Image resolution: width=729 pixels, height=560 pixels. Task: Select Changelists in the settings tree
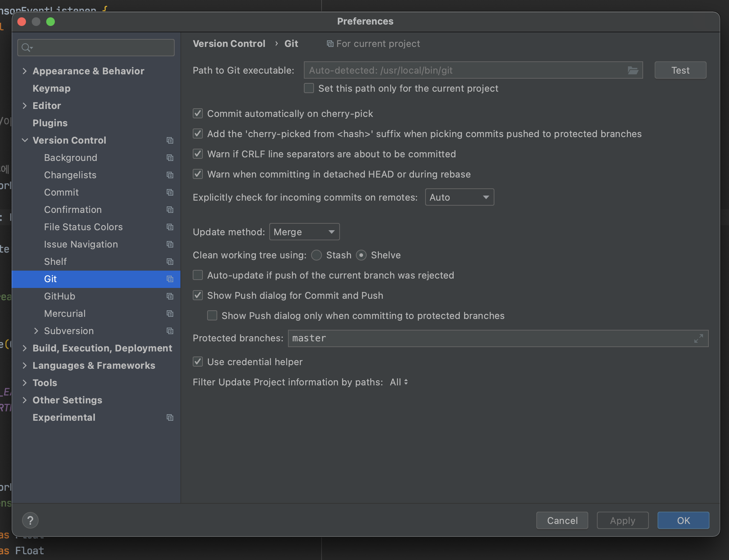[96, 175]
